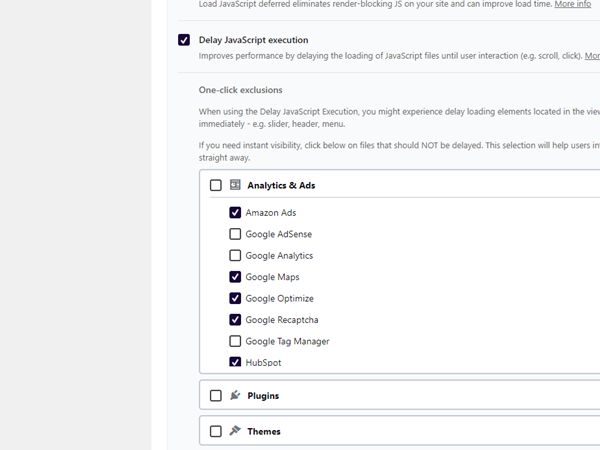Click the Google Tag Manager label text
Screen dimensions: 600x450
pyautogui.click(x=287, y=341)
